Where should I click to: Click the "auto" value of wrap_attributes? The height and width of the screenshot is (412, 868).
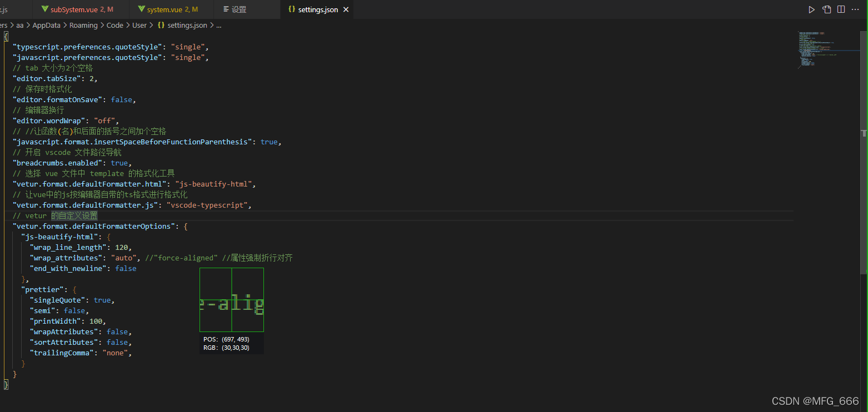point(124,258)
